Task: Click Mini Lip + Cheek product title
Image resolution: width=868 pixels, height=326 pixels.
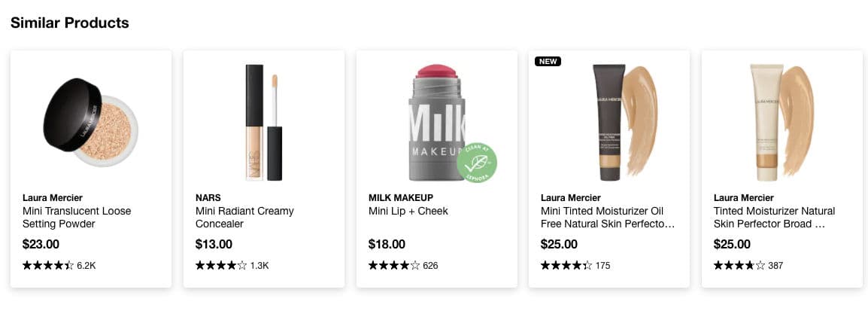Action: point(408,212)
